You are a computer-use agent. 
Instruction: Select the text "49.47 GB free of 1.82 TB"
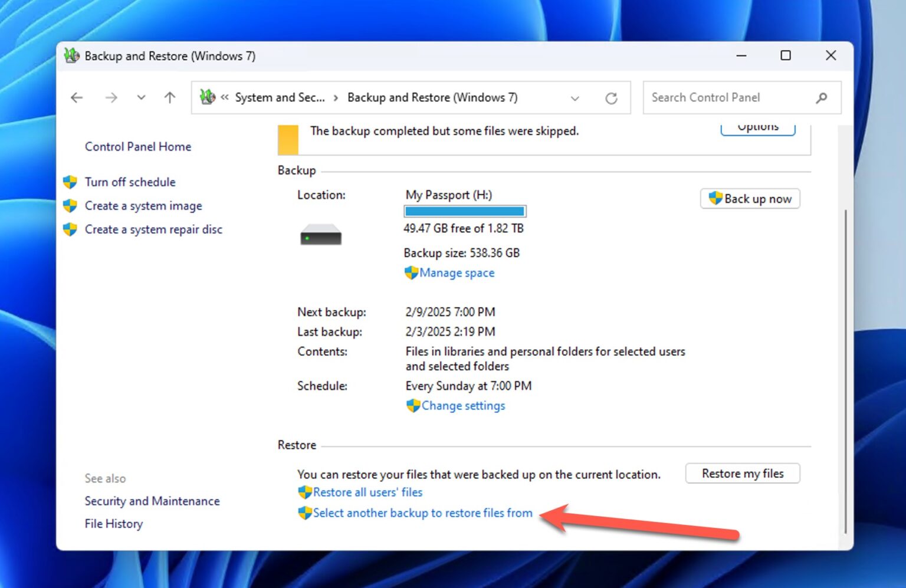pos(464,228)
